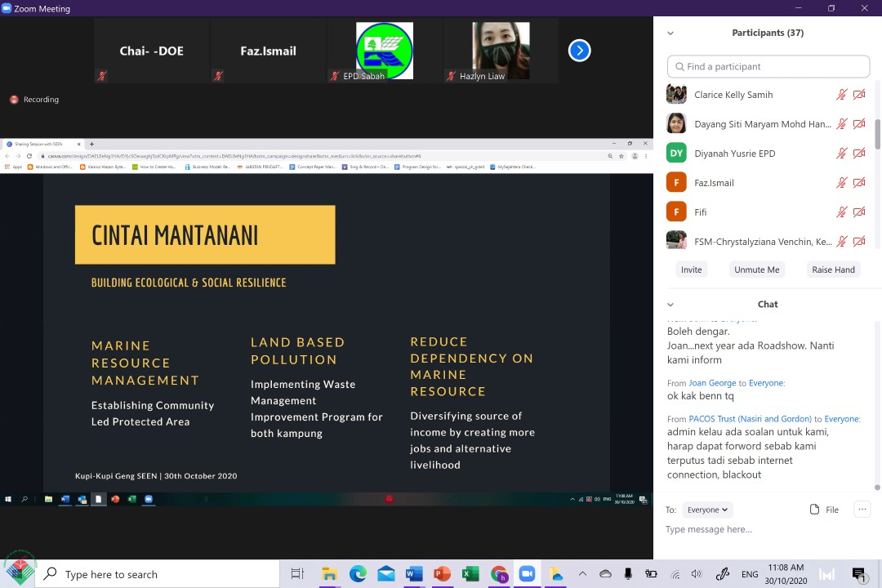Toggle FSM-Chrystalyziana Venchin's microphone
Image resolution: width=882 pixels, height=588 pixels.
point(841,242)
